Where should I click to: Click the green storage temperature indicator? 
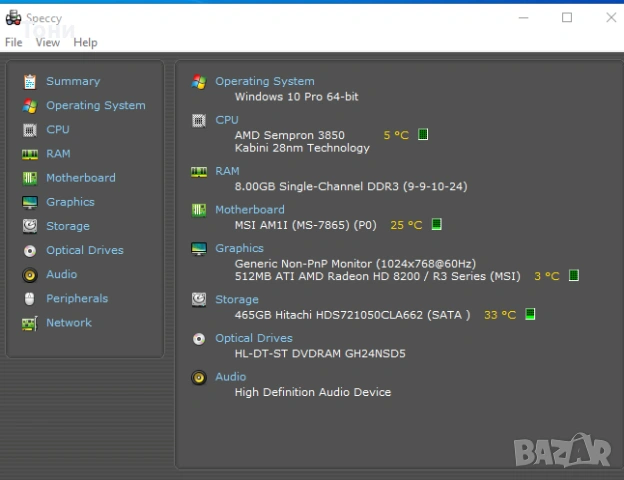530,314
